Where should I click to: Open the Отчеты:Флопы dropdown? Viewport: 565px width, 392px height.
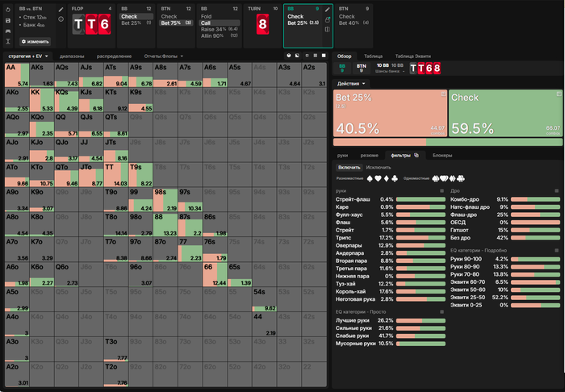point(164,56)
